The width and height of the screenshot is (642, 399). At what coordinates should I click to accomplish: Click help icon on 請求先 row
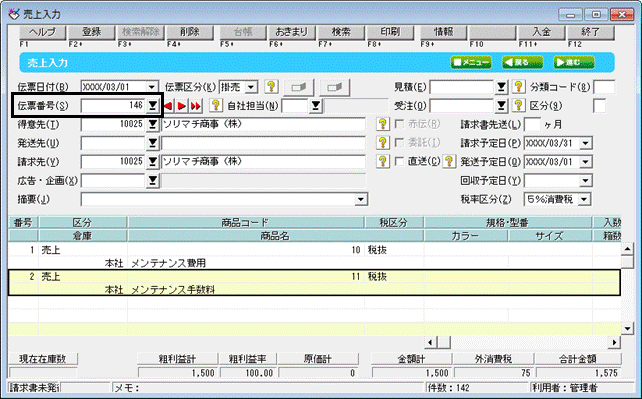coord(382,162)
